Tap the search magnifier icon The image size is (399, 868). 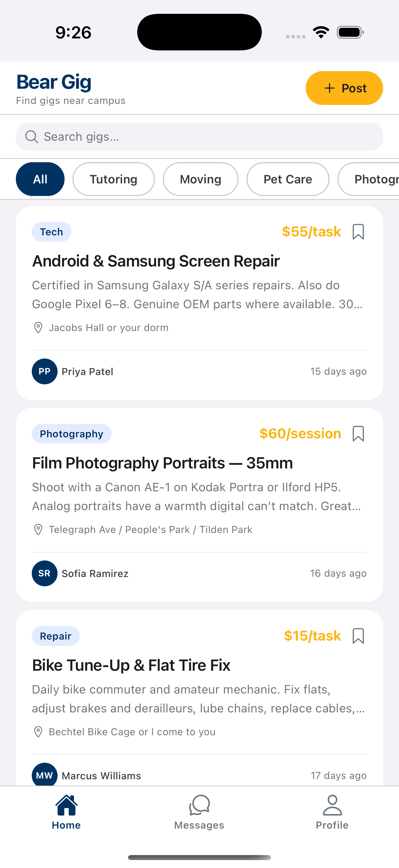[x=32, y=137]
